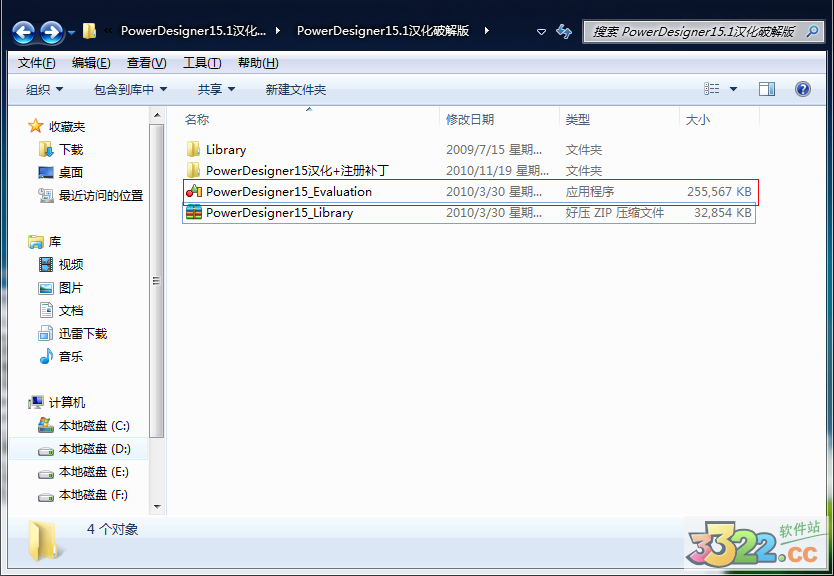The width and height of the screenshot is (834, 576).
Task: Go forward with the Forward arrow button
Action: (x=52, y=32)
